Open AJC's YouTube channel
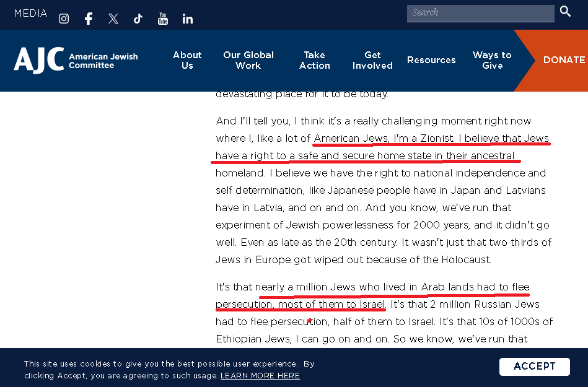The image size is (588, 387). (x=163, y=19)
